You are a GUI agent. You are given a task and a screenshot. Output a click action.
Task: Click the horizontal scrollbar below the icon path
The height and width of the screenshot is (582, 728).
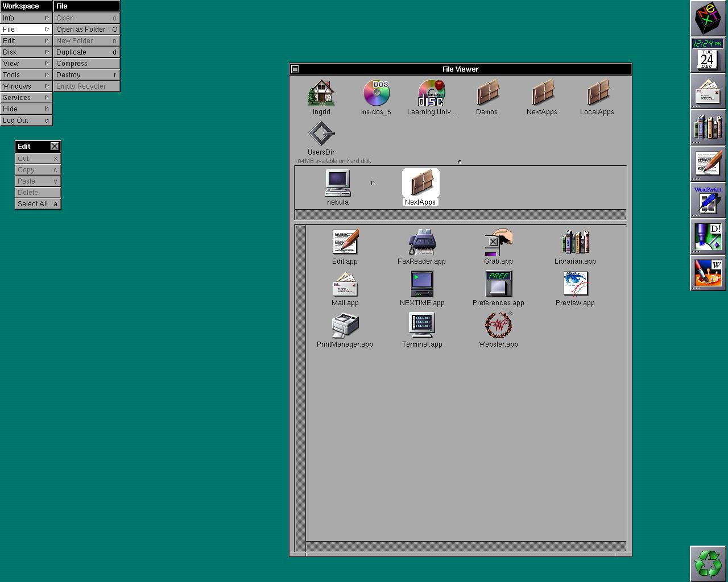pyautogui.click(x=460, y=214)
